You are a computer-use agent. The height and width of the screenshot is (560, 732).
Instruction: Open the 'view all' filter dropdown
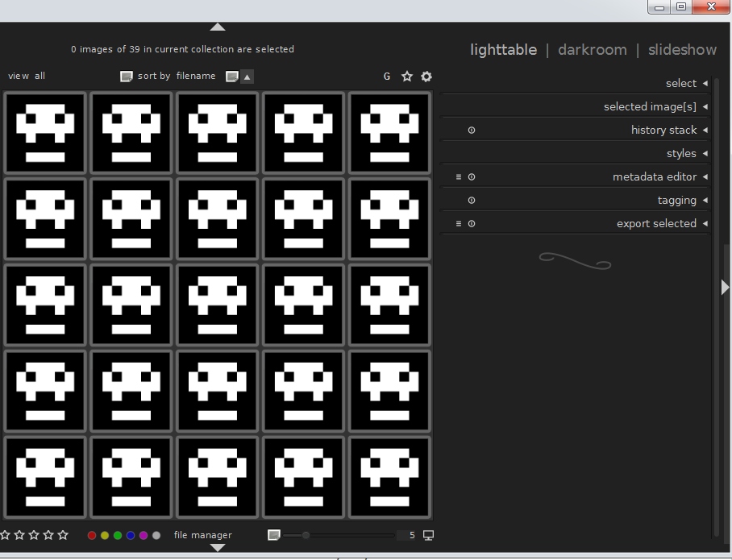coord(27,76)
